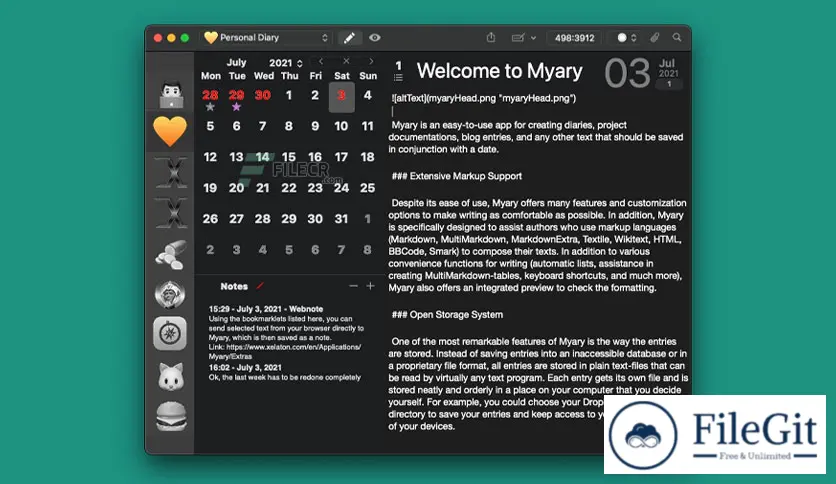
Task: Select July 14 in calendar
Action: pyautogui.click(x=262, y=157)
